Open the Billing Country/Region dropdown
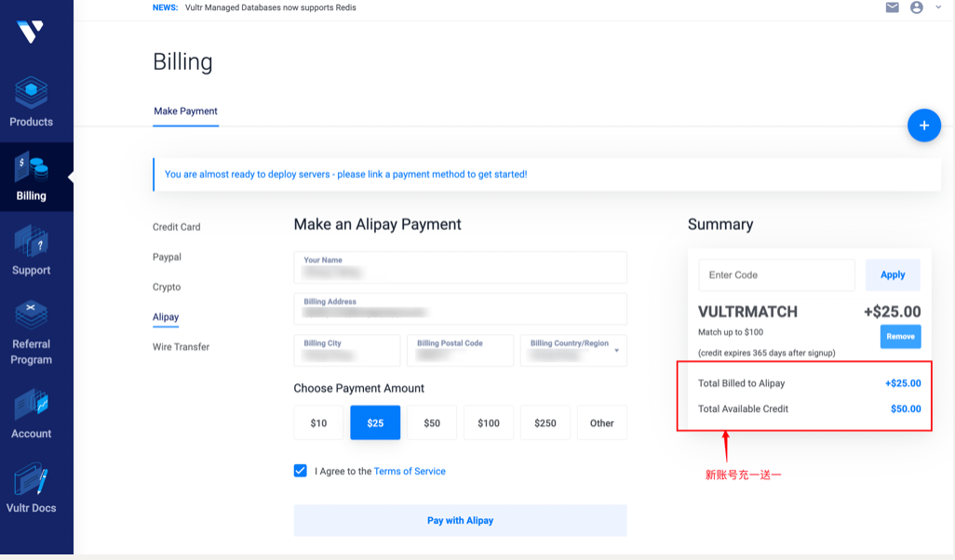 tap(573, 350)
